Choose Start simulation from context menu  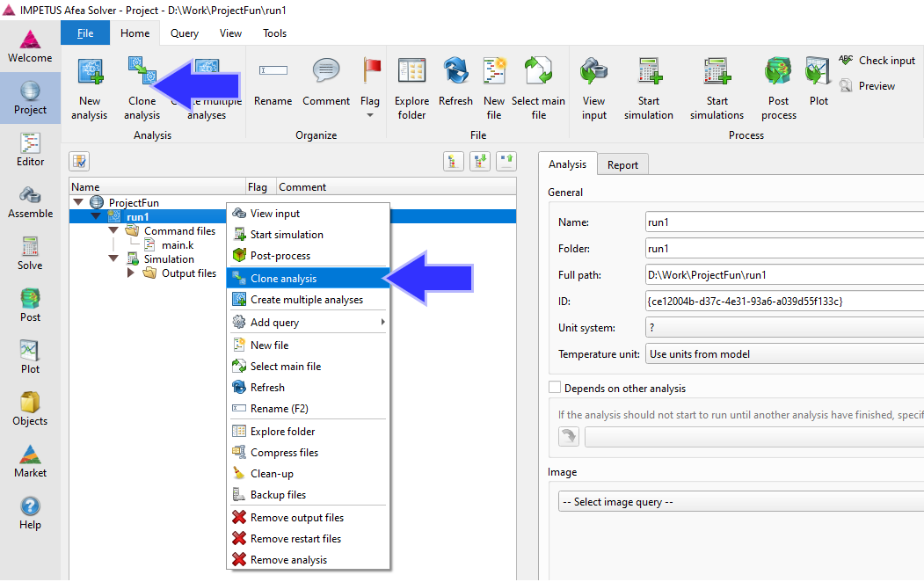pyautogui.click(x=309, y=235)
